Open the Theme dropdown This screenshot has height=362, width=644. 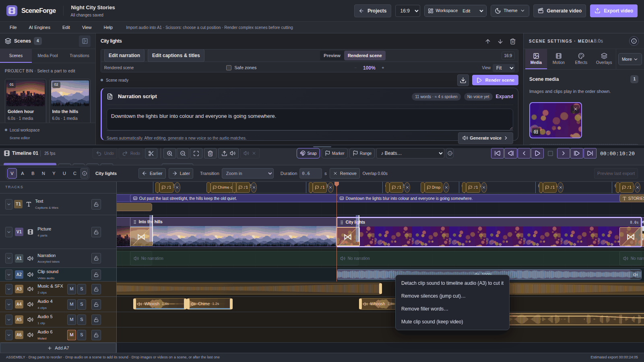tap(510, 11)
